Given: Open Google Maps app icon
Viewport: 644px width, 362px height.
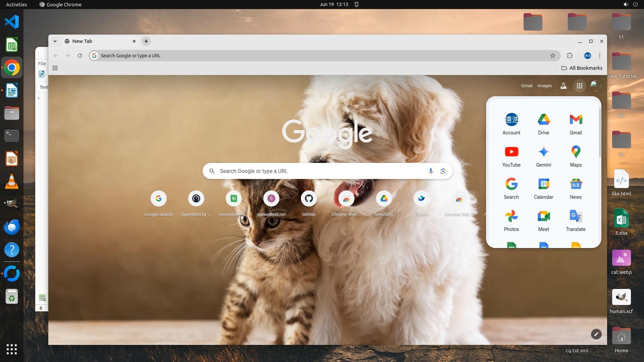Looking at the screenshot, I should click(x=576, y=152).
